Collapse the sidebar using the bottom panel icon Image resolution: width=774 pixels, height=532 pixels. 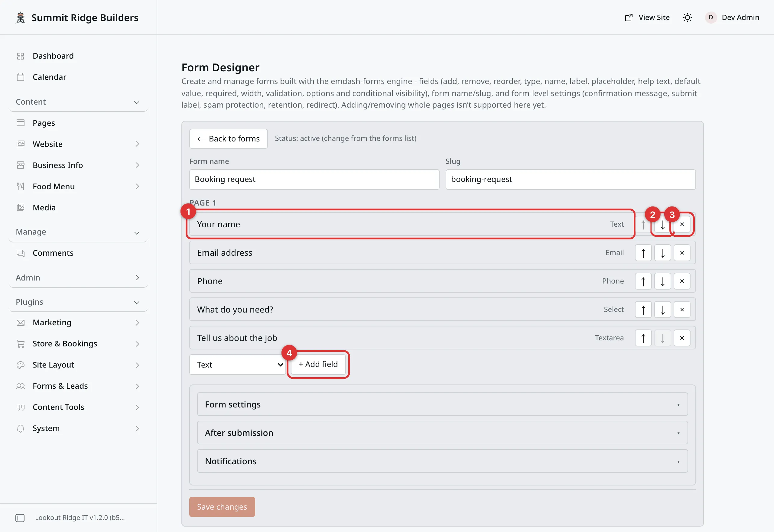20,518
